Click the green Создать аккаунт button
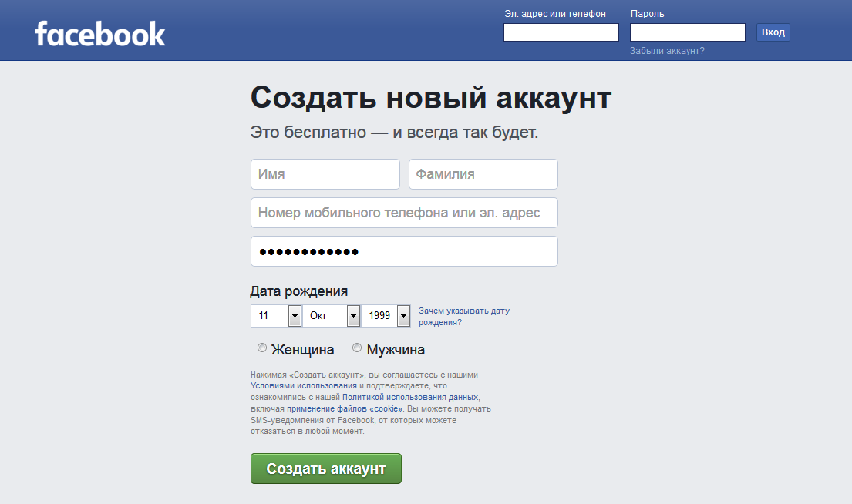852x504 pixels. (x=325, y=468)
